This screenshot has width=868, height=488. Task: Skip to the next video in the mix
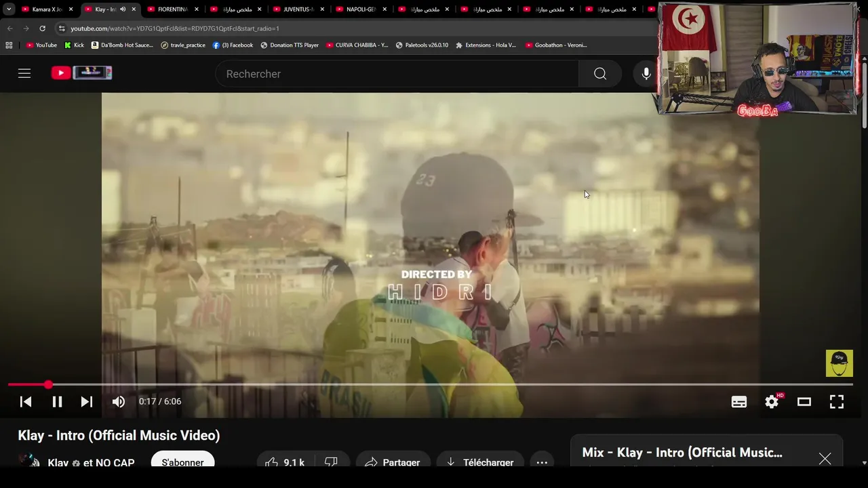tap(87, 401)
